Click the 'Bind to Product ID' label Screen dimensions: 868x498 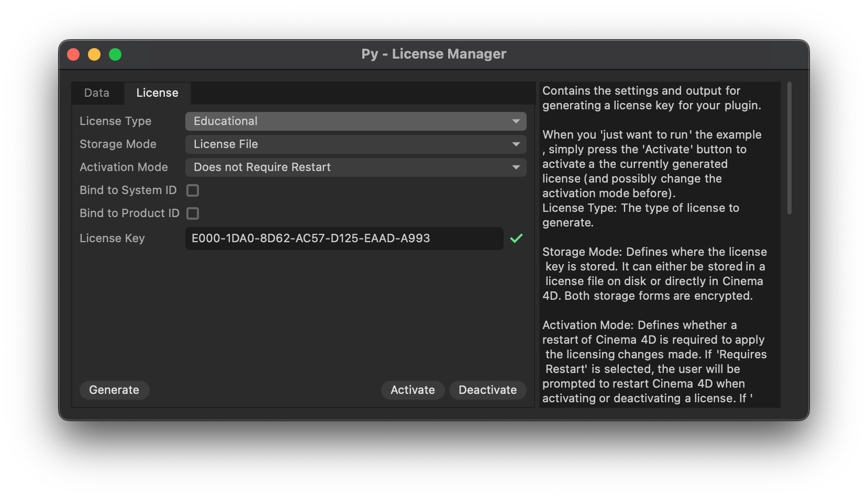click(x=129, y=213)
